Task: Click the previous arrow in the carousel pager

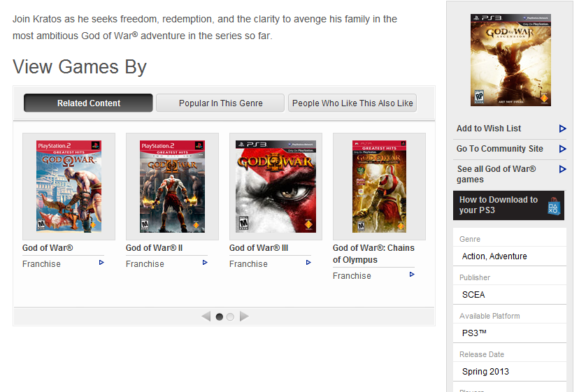Action: pyautogui.click(x=206, y=317)
